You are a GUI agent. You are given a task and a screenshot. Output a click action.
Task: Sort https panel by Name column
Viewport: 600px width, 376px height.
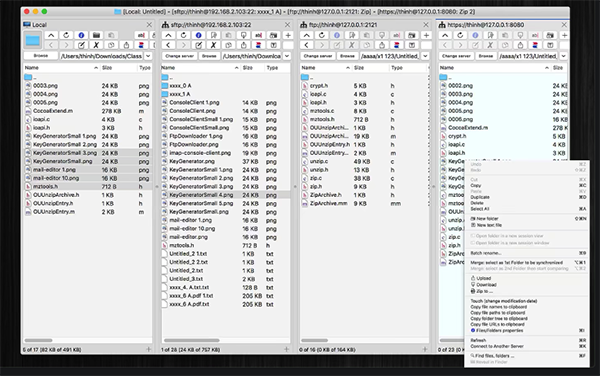(494, 68)
